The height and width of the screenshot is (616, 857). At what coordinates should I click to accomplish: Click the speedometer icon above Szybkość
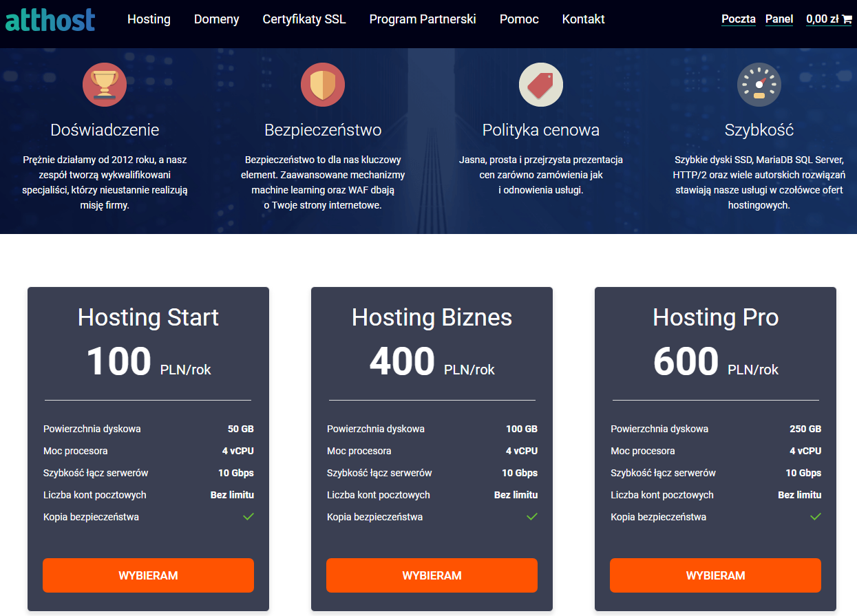pyautogui.click(x=759, y=85)
